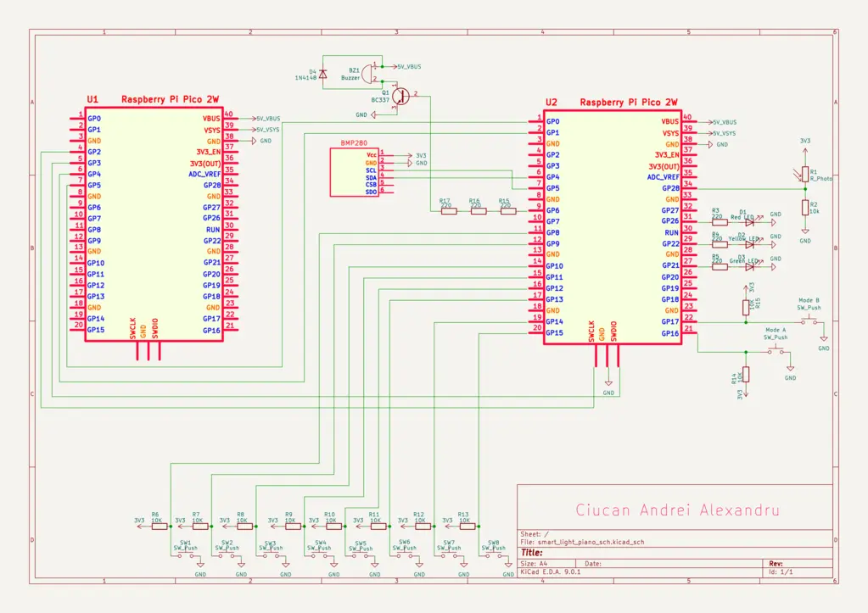This screenshot has height=613, width=868.
Task: Click the KiCad E.D.A. 9.0.1 text
Action: [551, 572]
